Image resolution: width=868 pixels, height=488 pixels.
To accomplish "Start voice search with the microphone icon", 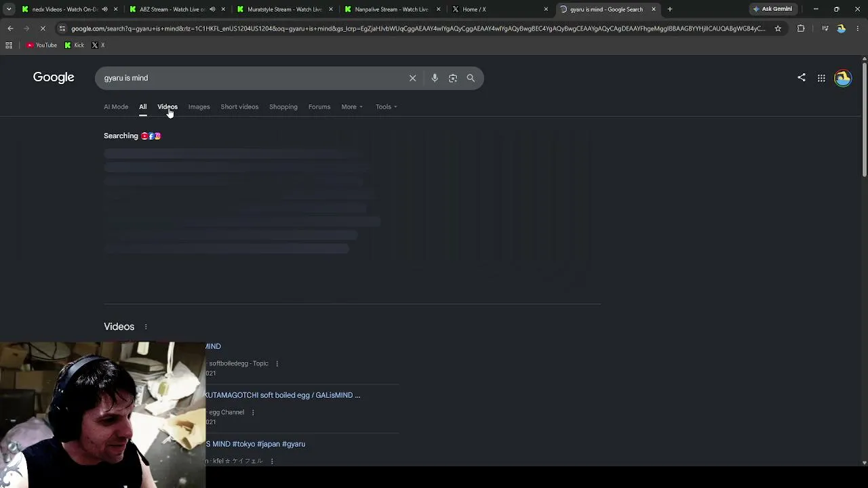I will pyautogui.click(x=435, y=78).
